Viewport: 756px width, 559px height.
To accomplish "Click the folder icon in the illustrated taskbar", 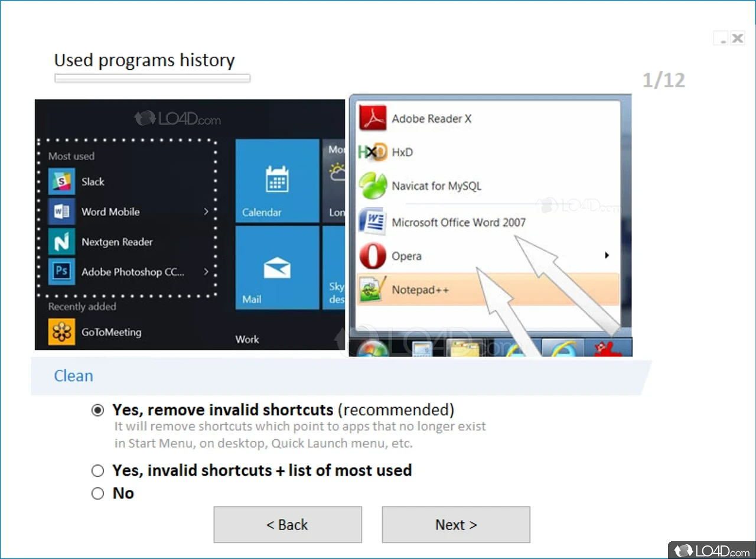I will tap(464, 347).
